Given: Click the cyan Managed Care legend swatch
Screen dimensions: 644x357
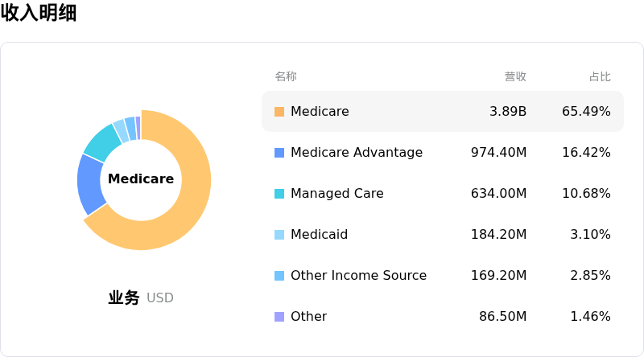Looking at the screenshot, I should pyautogui.click(x=279, y=194).
